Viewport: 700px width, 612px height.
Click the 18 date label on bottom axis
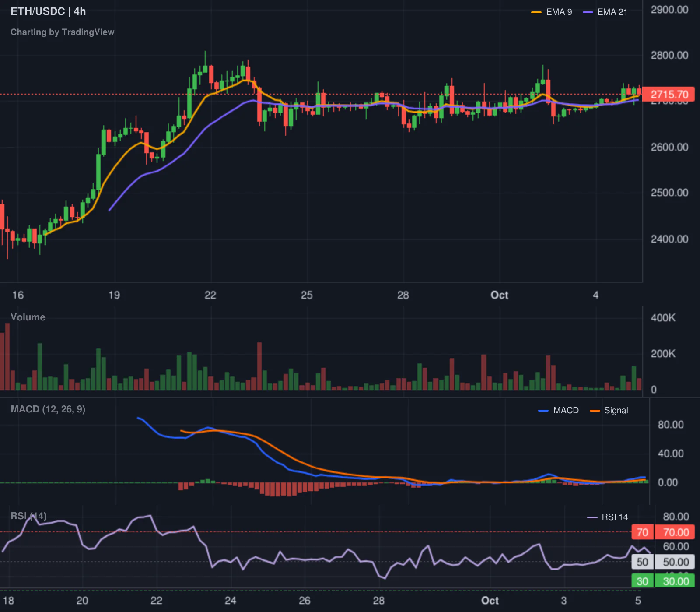(8, 601)
